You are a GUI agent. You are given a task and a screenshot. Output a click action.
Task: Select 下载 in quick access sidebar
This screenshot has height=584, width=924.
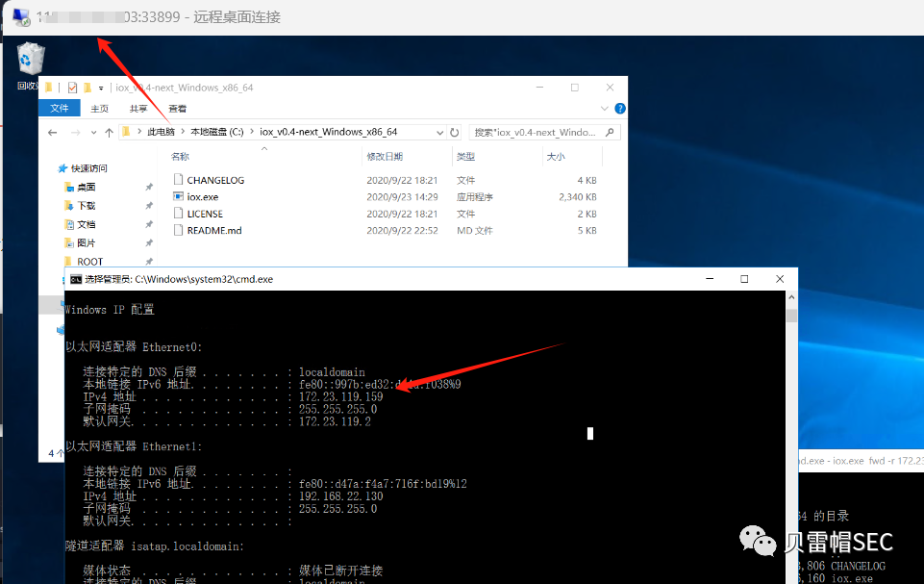pos(87,206)
